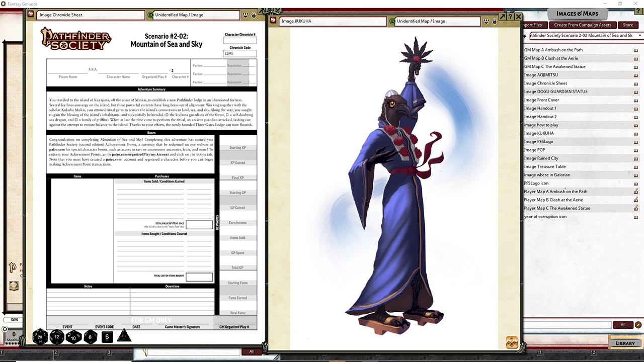Toggle the lock icon on the Chronicle Sheet window

click(254, 15)
